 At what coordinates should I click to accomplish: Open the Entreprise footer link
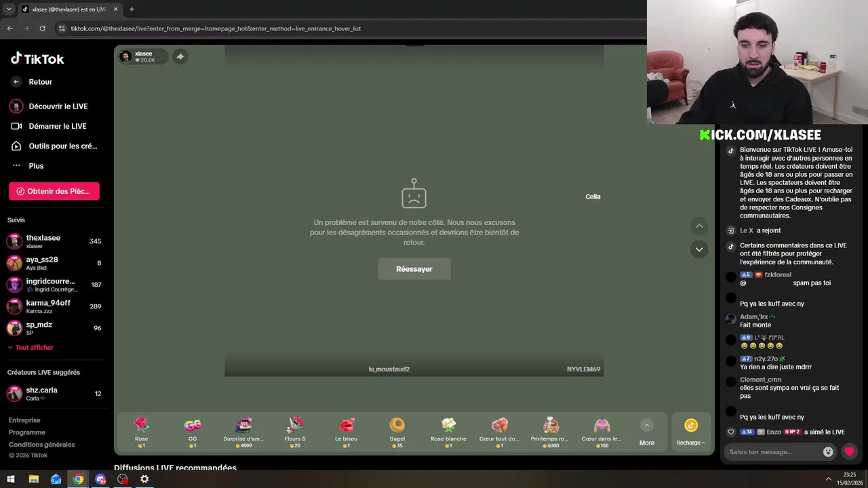24,420
